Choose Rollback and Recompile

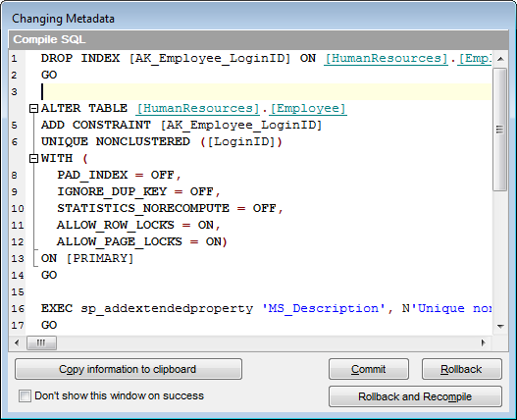[x=415, y=396]
